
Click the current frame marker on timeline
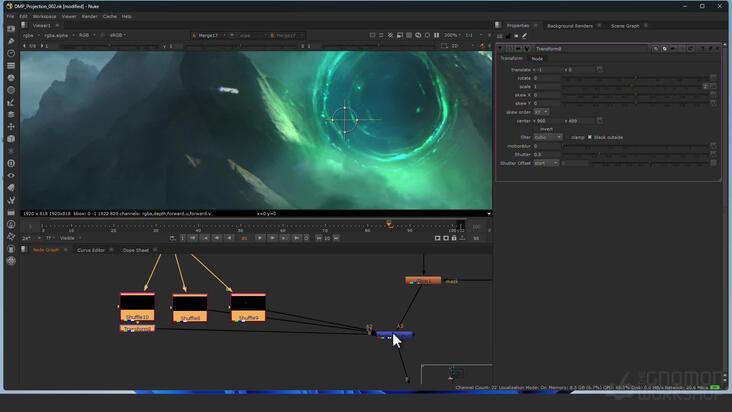389,225
